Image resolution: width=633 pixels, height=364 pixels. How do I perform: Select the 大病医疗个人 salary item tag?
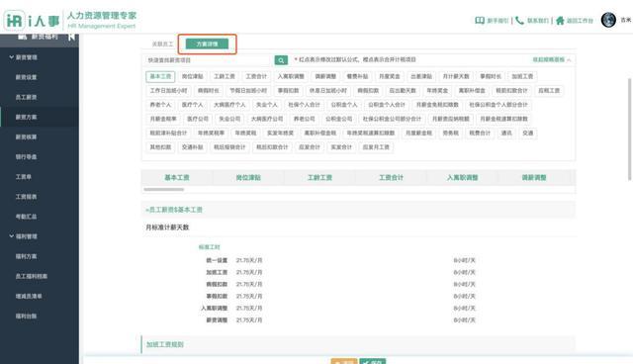[x=229, y=105]
